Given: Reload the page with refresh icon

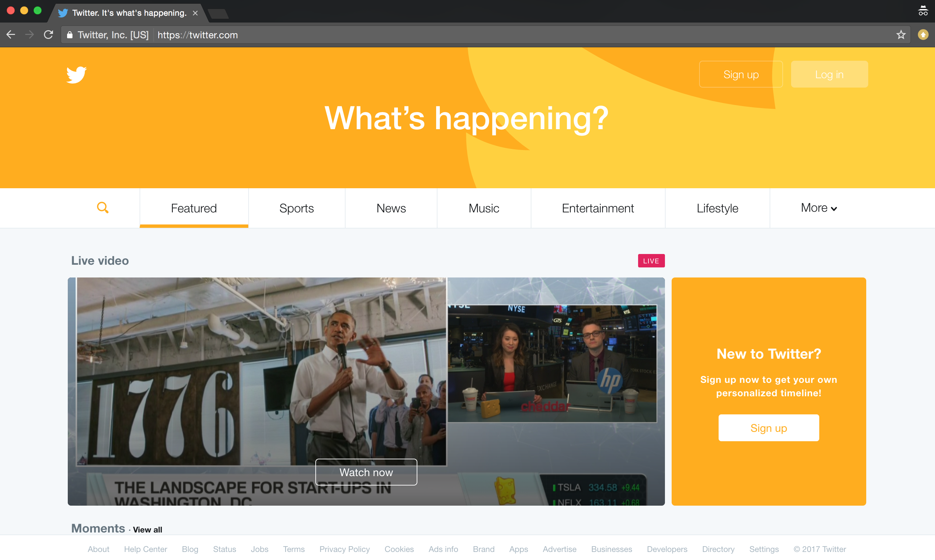Looking at the screenshot, I should click(x=48, y=35).
